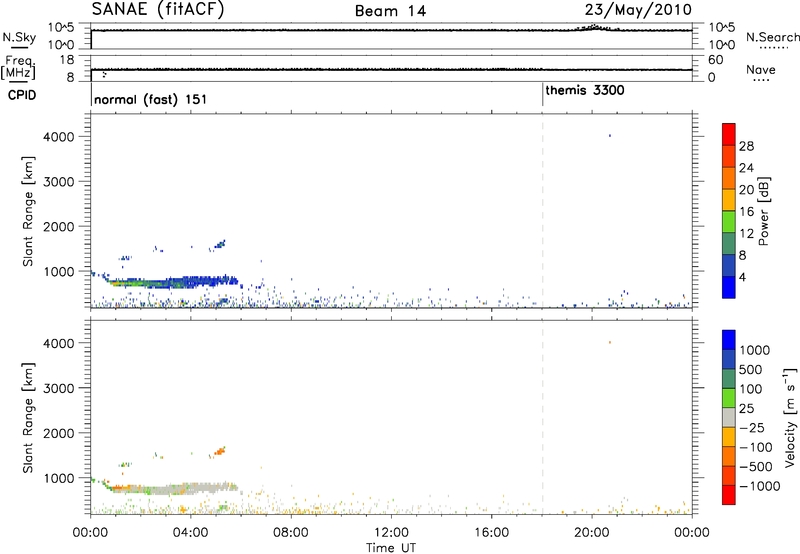Screen dimensions: 800x554
Task: Click the Nave legend label
Action: 761,69
